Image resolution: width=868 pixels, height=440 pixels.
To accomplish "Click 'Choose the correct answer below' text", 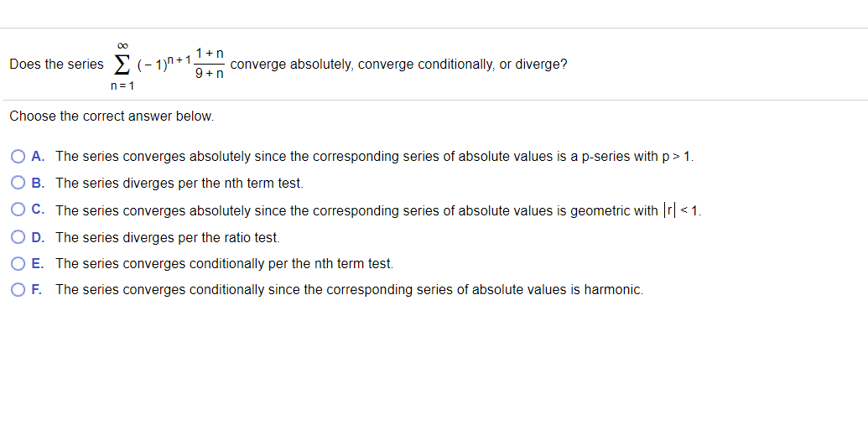I will tap(112, 116).
